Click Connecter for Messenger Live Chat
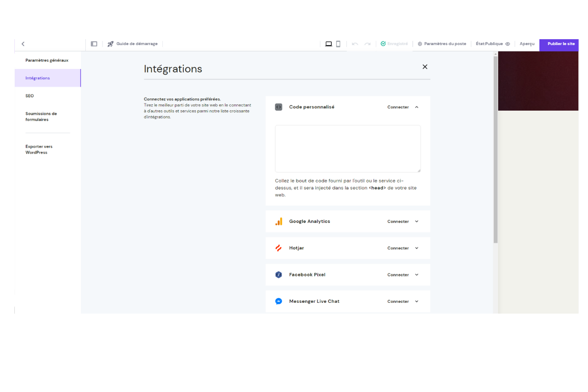The image size is (588, 392). coord(398,302)
